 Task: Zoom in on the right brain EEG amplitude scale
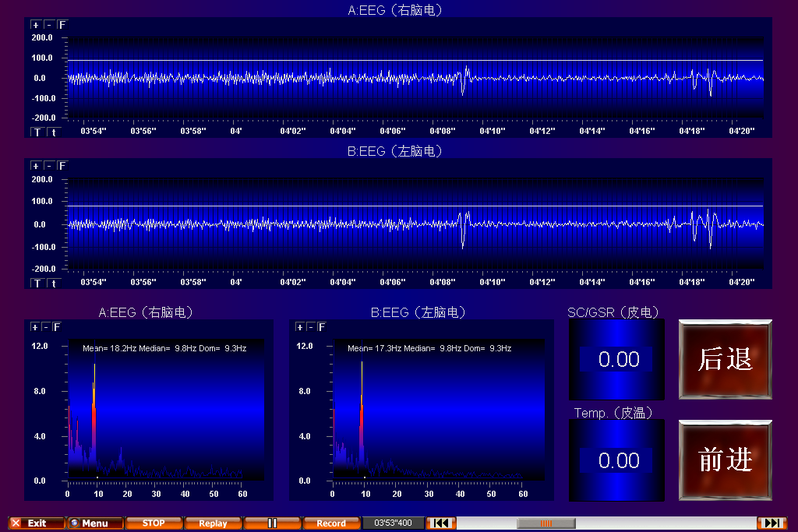pyautogui.click(x=34, y=24)
